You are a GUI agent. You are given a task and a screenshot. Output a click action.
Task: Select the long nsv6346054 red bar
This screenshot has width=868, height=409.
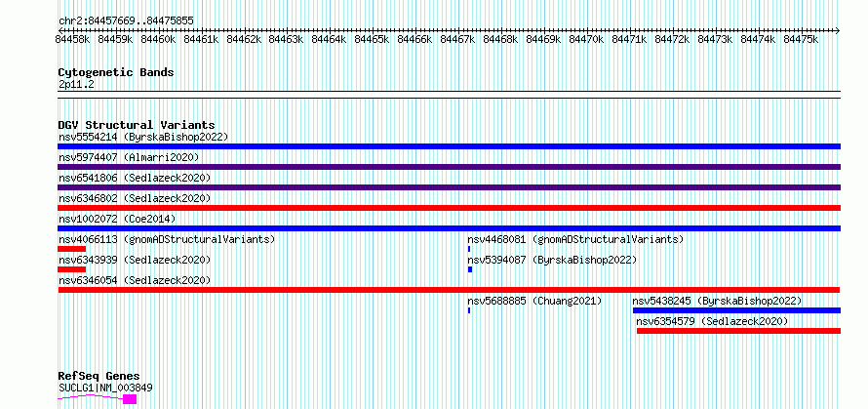point(449,290)
